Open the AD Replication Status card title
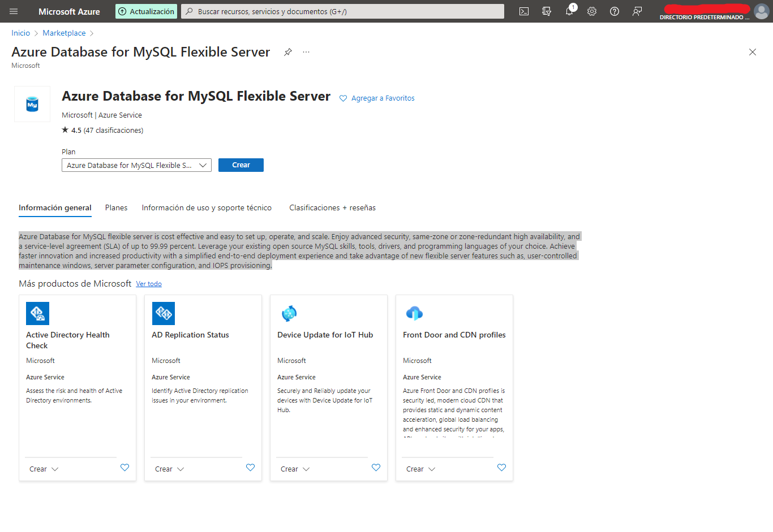This screenshot has width=773, height=532. (x=190, y=335)
